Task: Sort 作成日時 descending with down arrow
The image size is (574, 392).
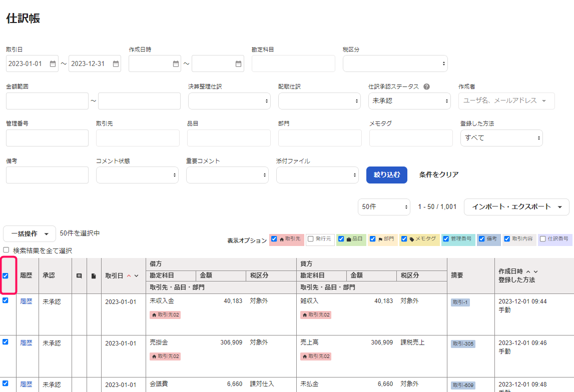Action: (x=535, y=271)
